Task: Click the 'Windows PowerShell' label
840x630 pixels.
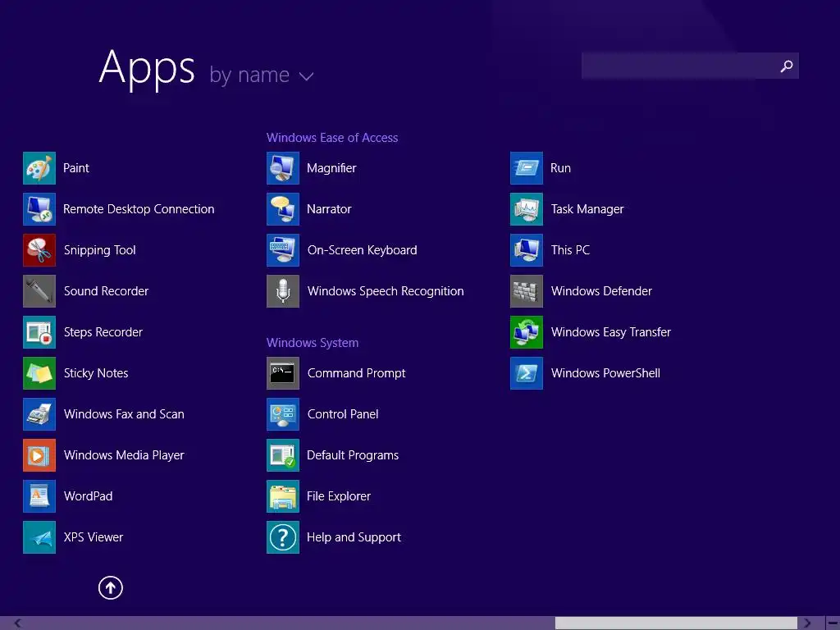Action: click(605, 373)
